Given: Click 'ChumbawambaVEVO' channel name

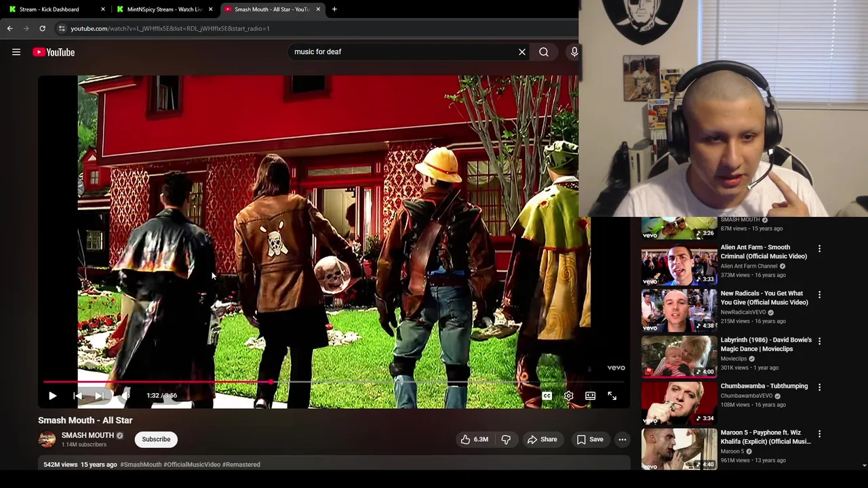Looking at the screenshot, I should click(747, 396).
